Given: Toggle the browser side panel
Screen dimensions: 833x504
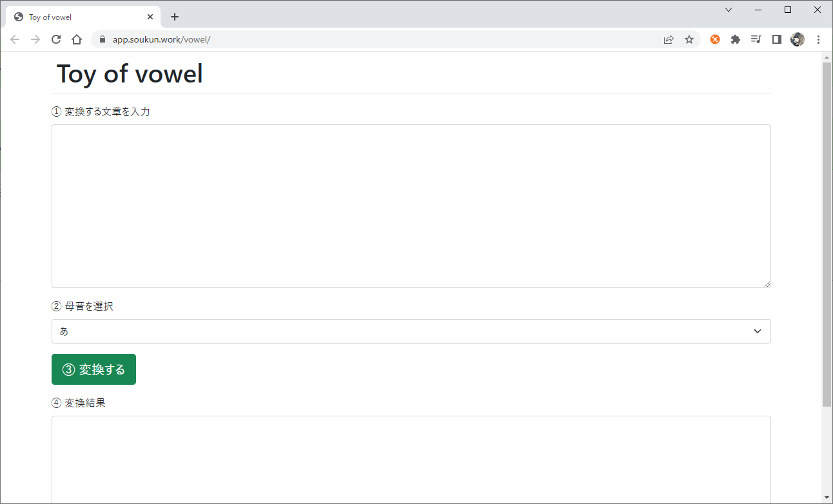Looking at the screenshot, I should tap(777, 39).
